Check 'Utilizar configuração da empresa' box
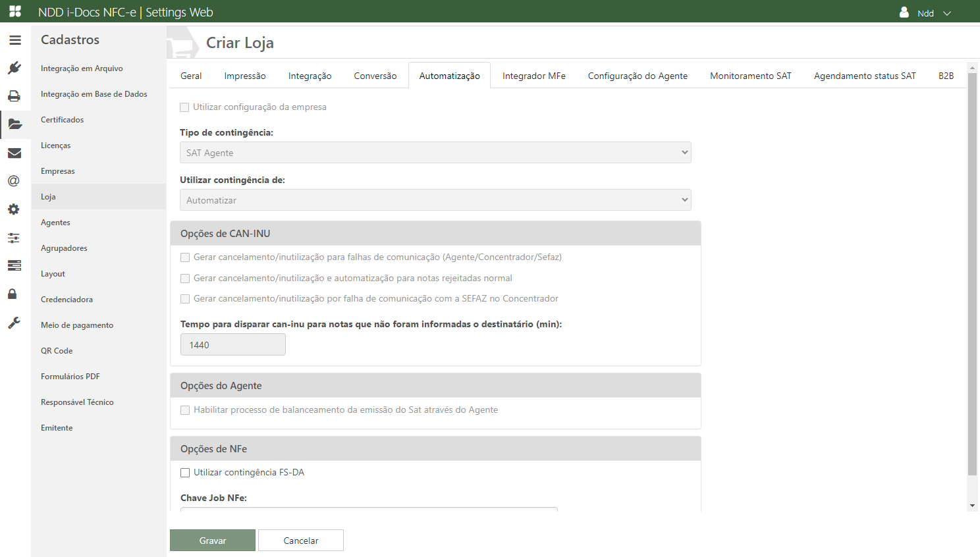980x557 pixels. [184, 107]
